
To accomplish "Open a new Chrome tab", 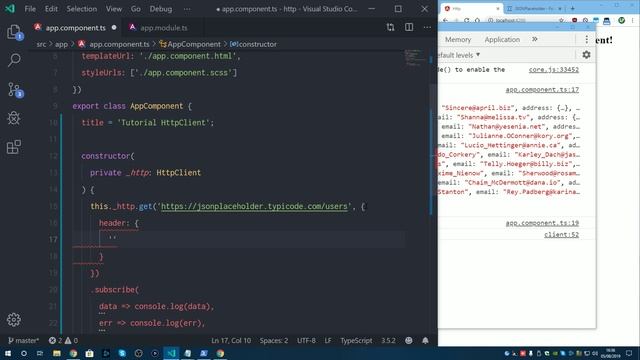I will point(572,8).
